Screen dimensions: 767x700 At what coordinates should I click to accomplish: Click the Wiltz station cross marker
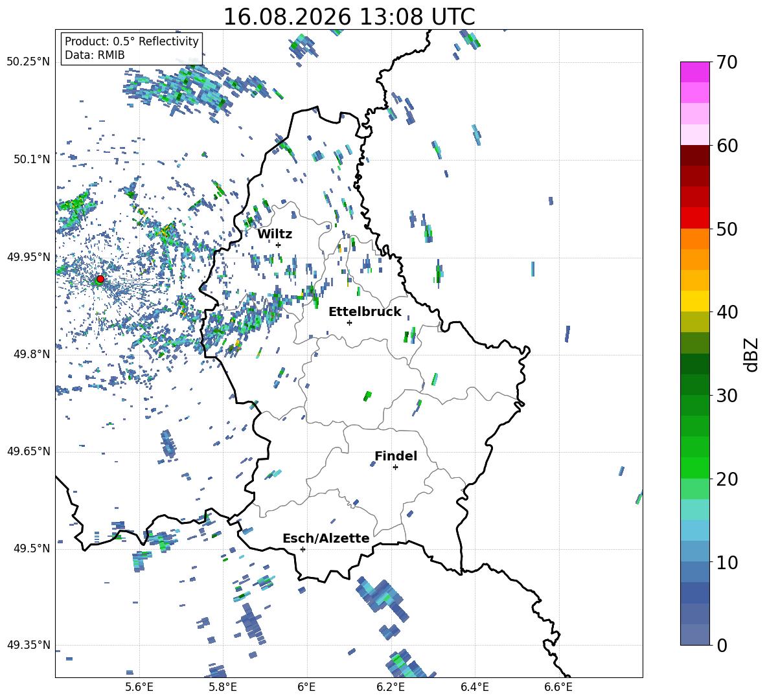point(279,245)
